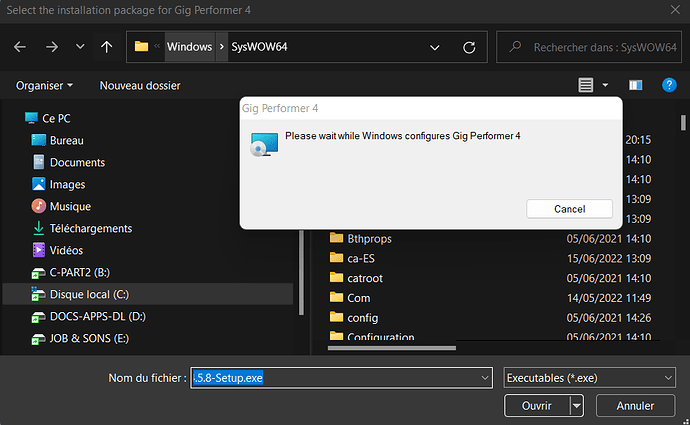Click date 15/06/2022 13:09 of ca-ES
This screenshot has height=425, width=690.
(x=609, y=258)
